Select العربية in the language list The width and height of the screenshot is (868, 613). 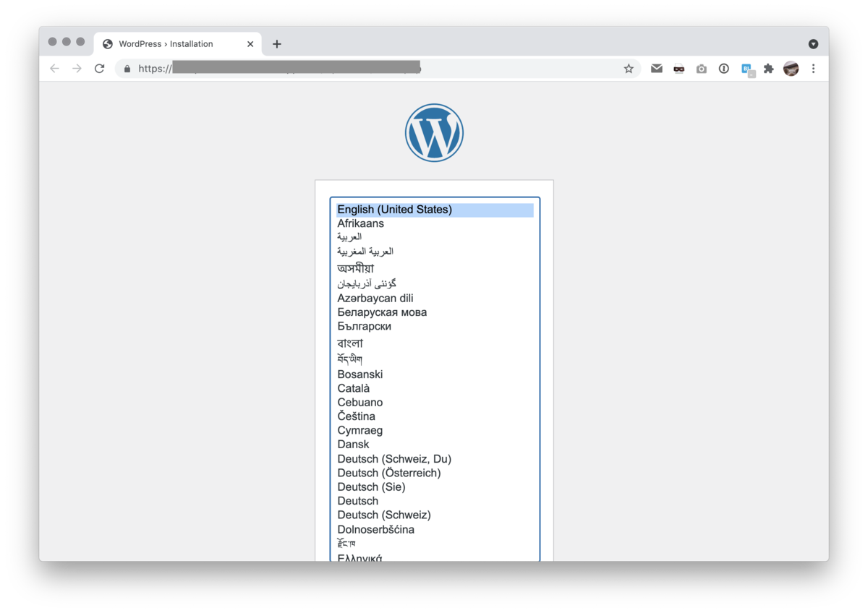(x=435, y=237)
